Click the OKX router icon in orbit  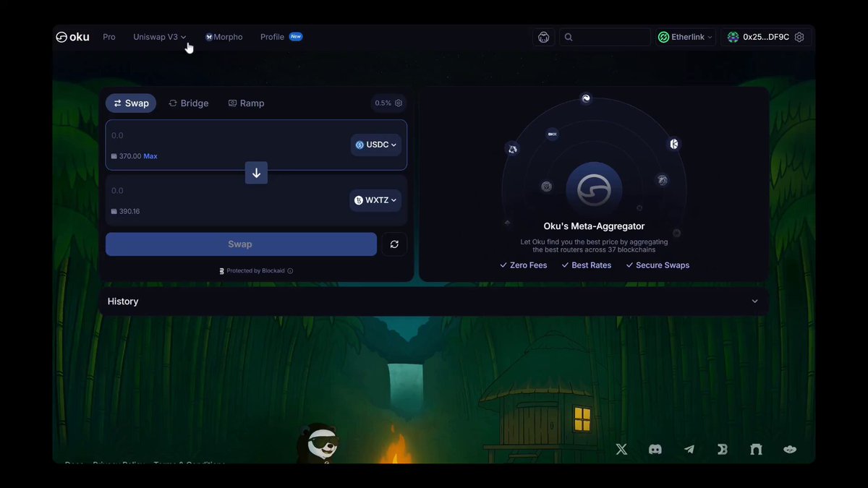(x=552, y=134)
